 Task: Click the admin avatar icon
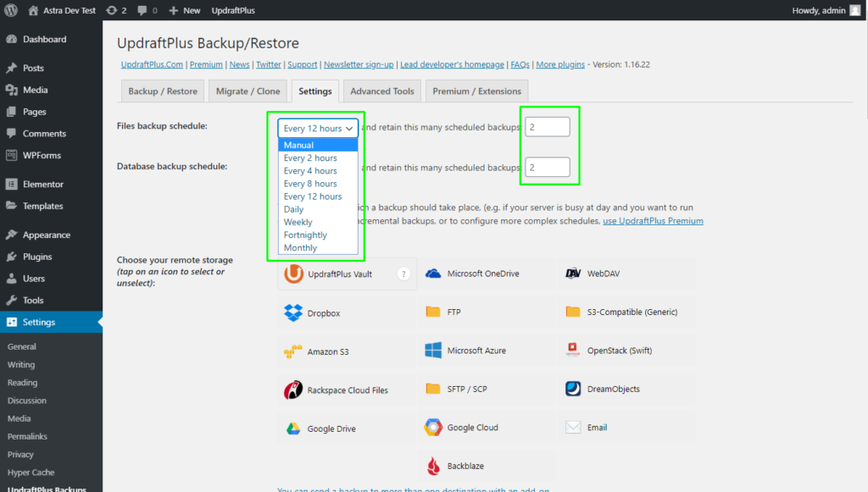[855, 10]
